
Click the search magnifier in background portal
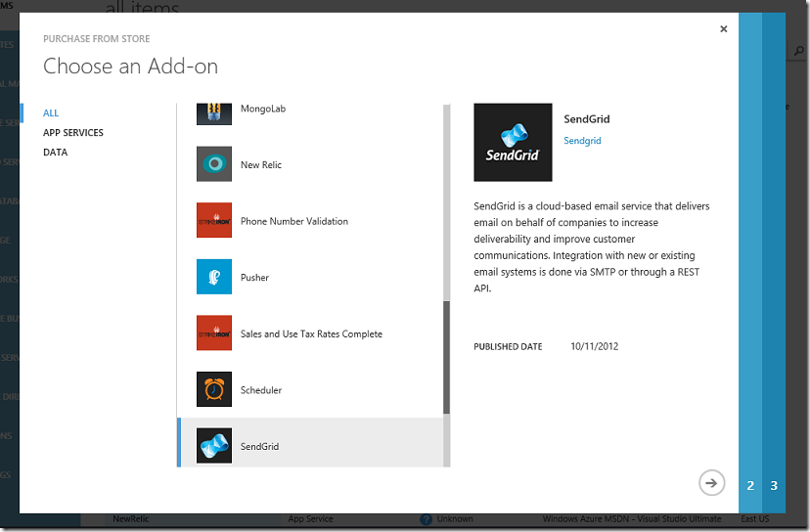798,51
